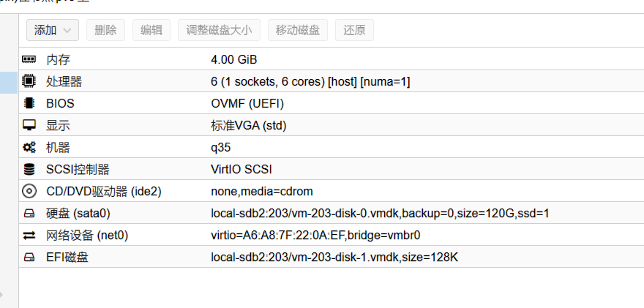
Task: Click the processor (处理器) CPU icon
Action: coord(29,81)
